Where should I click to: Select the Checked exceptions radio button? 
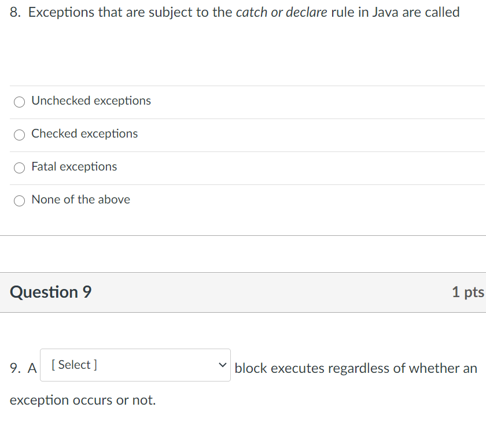[19, 135]
